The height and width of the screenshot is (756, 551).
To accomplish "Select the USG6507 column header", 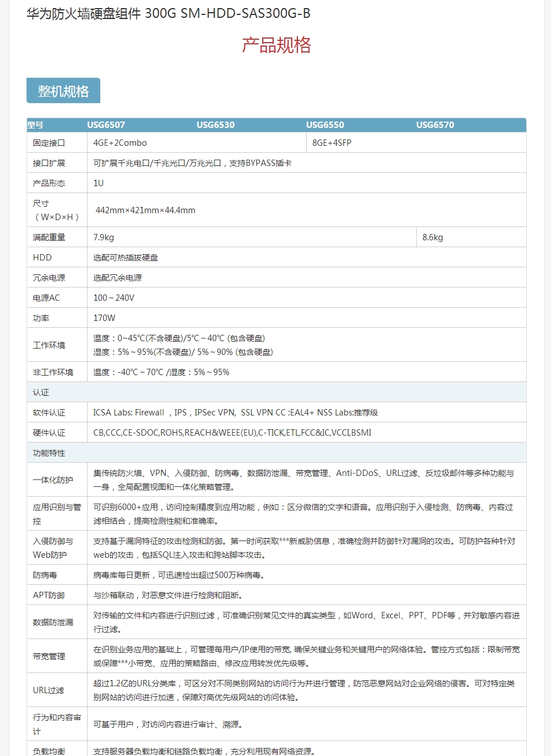I will click(x=106, y=125).
